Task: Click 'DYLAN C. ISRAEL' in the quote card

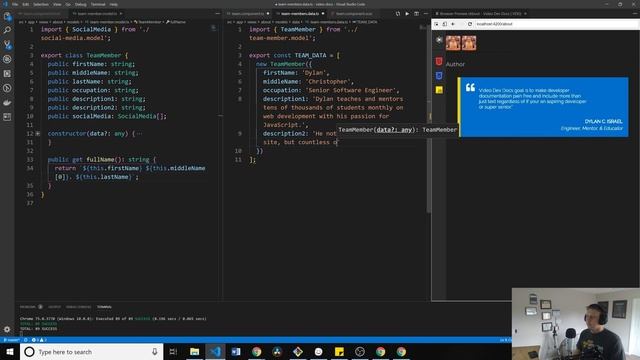Action: [x=603, y=122]
